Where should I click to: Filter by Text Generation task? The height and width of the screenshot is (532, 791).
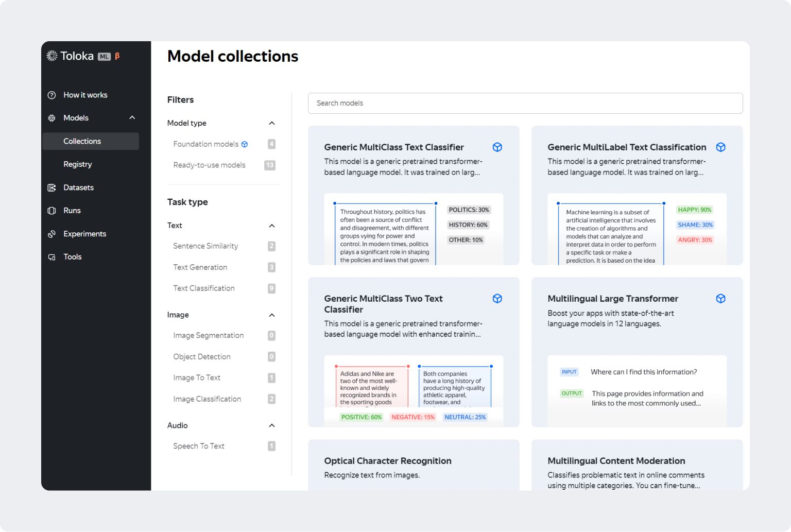point(200,267)
